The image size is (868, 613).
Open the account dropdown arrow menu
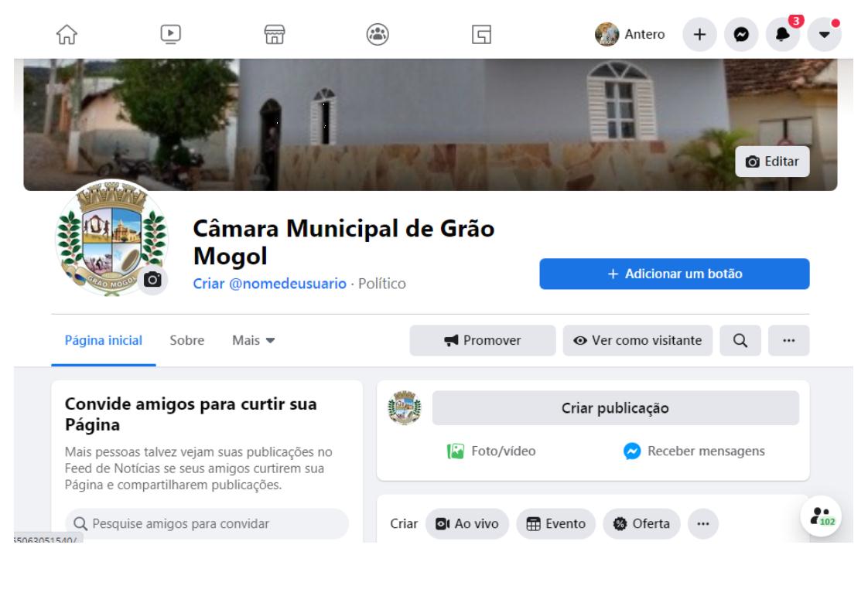(x=822, y=35)
